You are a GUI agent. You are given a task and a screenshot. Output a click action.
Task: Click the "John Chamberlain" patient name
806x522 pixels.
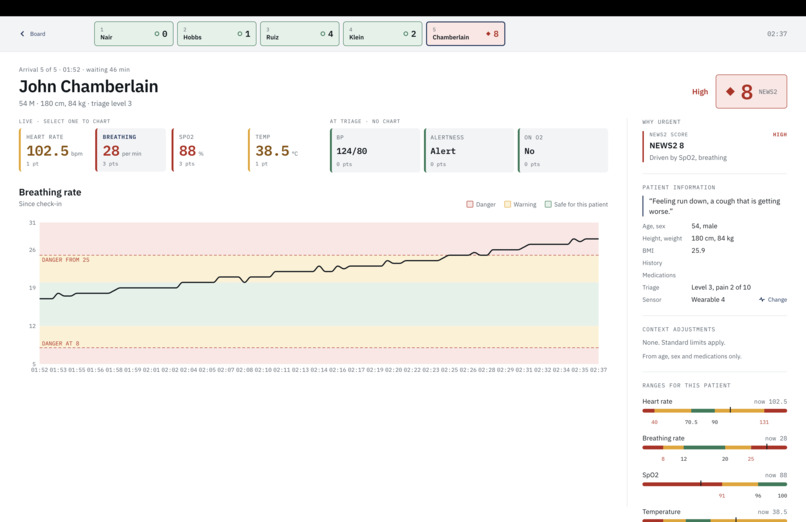(88, 86)
